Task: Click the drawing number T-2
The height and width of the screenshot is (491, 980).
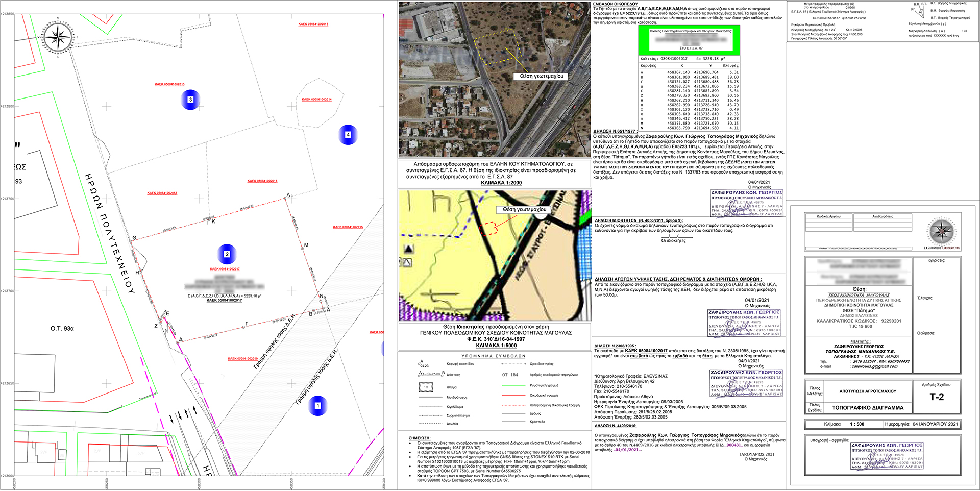Action: [x=937, y=397]
